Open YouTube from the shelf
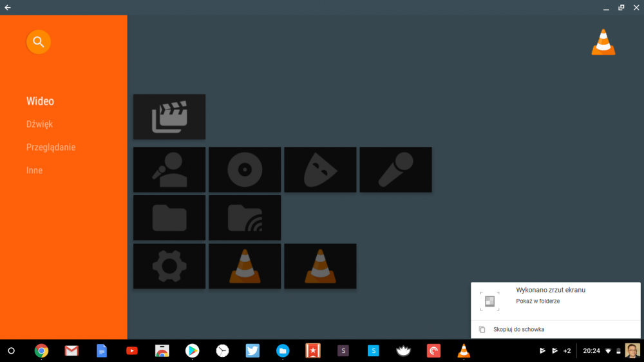The height and width of the screenshot is (362, 644). 132,351
